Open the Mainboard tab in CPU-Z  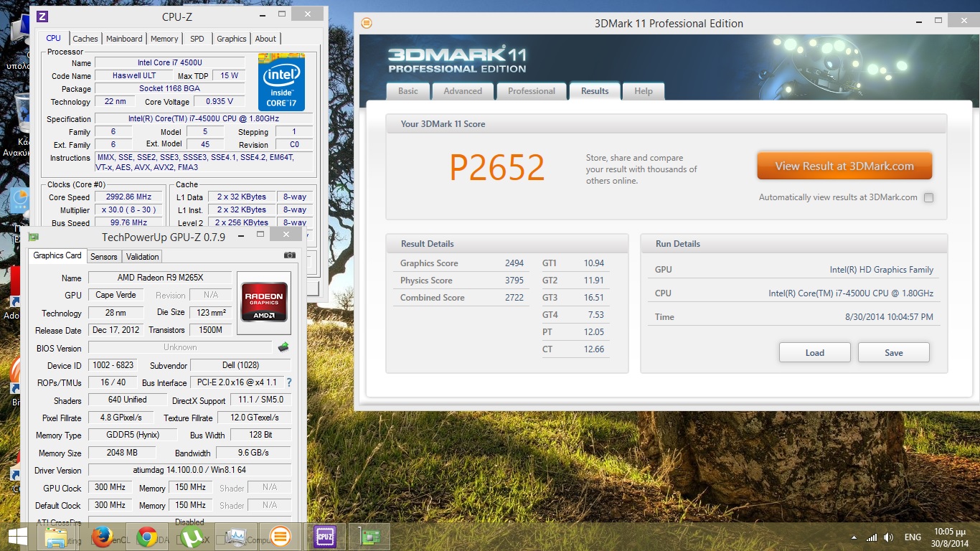tap(124, 39)
